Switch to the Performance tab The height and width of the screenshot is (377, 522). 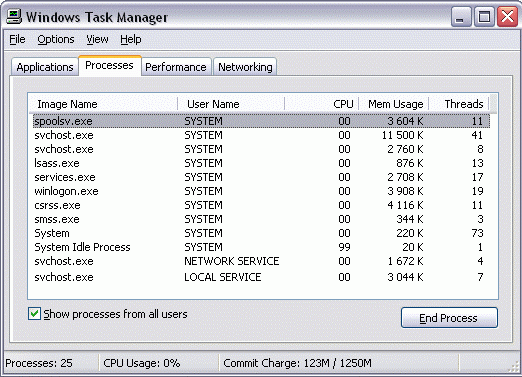[176, 67]
